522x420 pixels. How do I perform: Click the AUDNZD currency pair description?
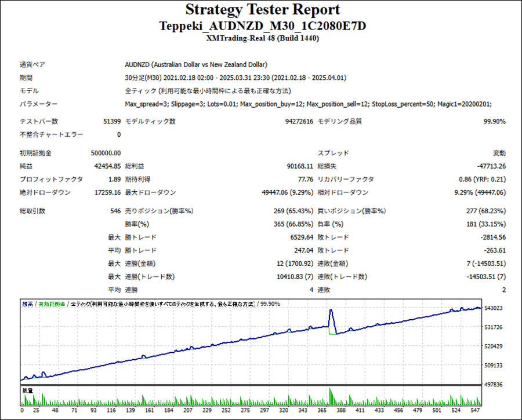pyautogui.click(x=196, y=64)
